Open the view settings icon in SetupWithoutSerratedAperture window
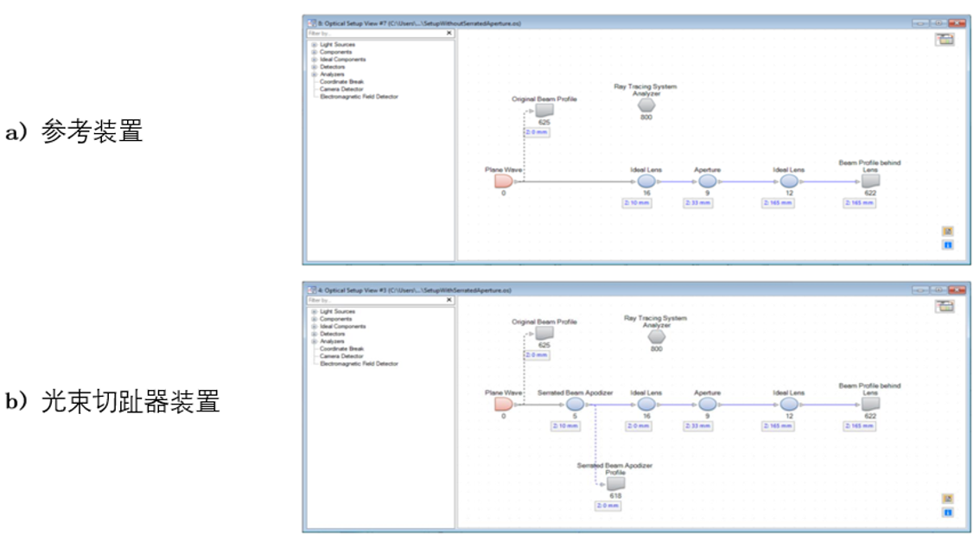Image resolution: width=980 pixels, height=542 pixels. click(x=945, y=40)
